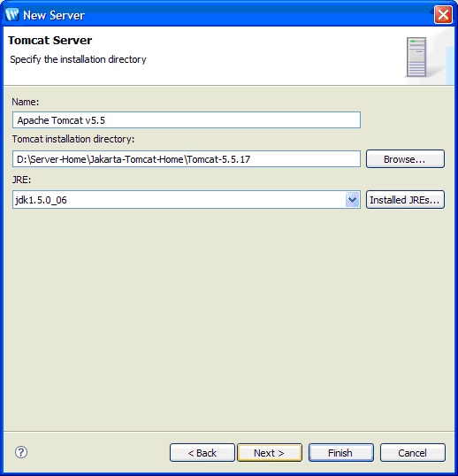Click the help question mark icon
Image resolution: width=458 pixels, height=476 pixels.
21,452
